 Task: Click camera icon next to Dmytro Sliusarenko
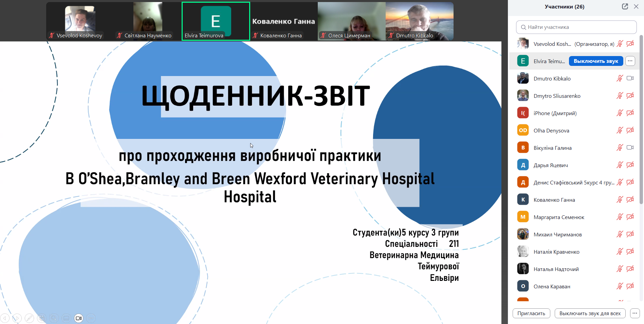(630, 96)
